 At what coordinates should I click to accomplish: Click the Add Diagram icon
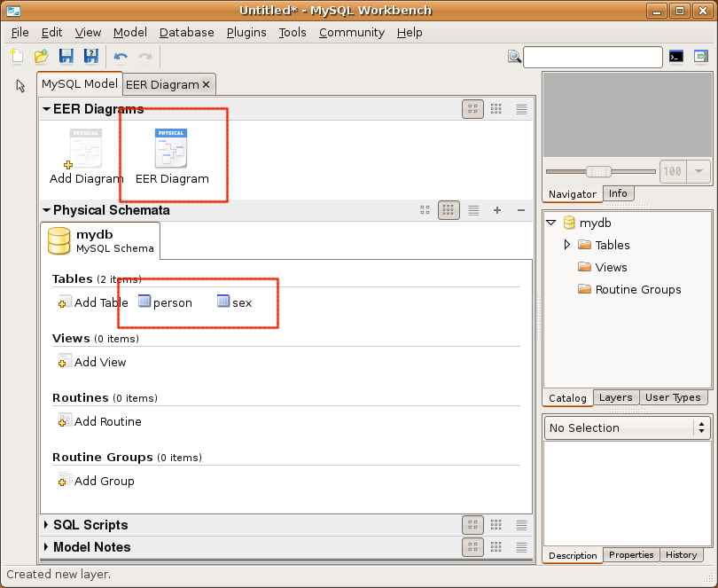(86, 149)
